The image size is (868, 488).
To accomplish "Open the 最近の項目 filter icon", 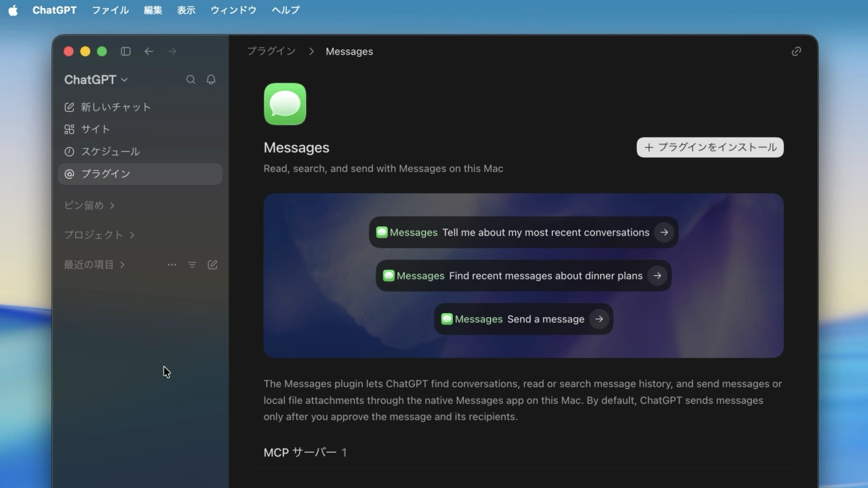I will click(192, 265).
